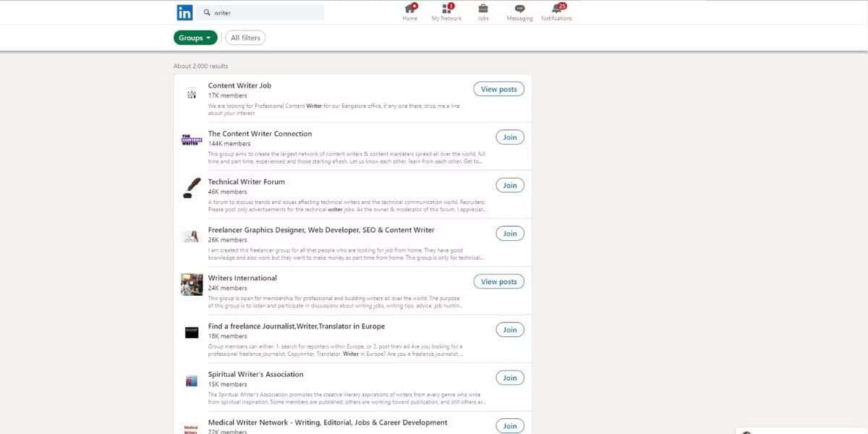Click the '17K members' text
This screenshot has height=434, width=868.
pyautogui.click(x=227, y=95)
